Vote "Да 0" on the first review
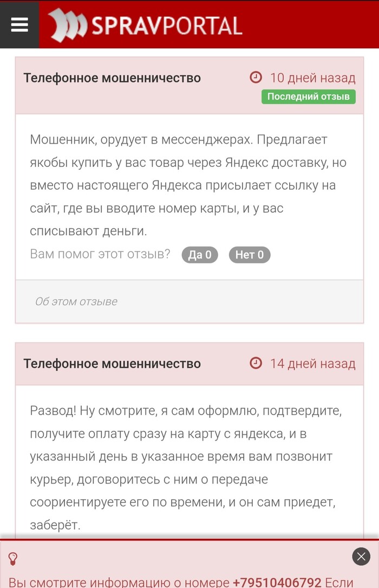Viewport: 379px width, 588px height. click(200, 255)
